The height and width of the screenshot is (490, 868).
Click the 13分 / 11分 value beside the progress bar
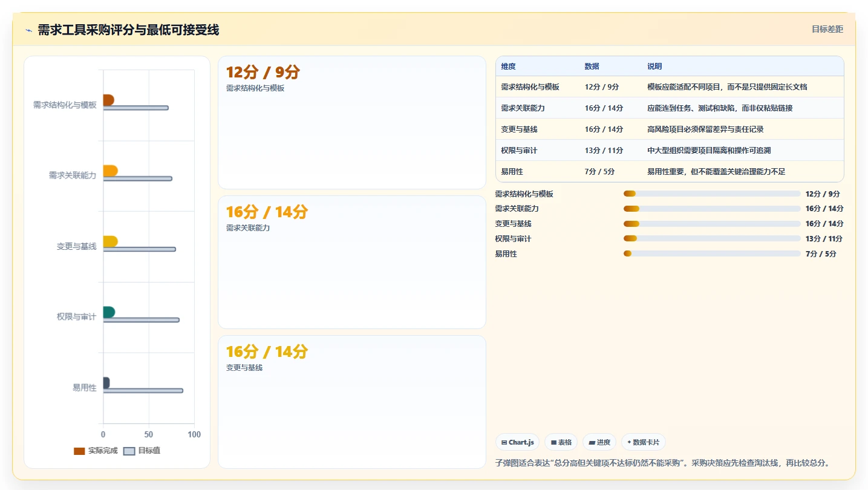click(x=824, y=239)
